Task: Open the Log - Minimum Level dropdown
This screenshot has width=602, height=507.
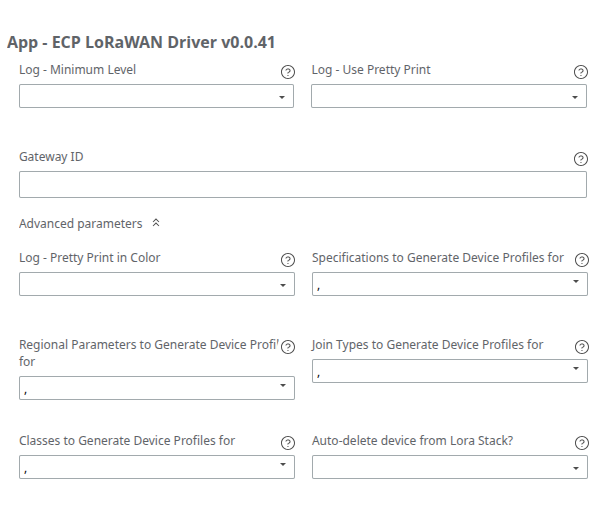Action: [157, 96]
